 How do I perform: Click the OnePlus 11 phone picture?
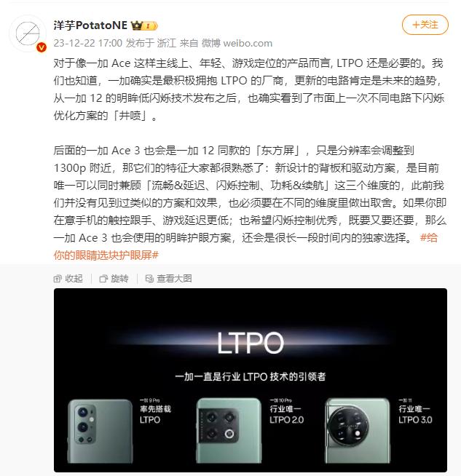[357, 430]
